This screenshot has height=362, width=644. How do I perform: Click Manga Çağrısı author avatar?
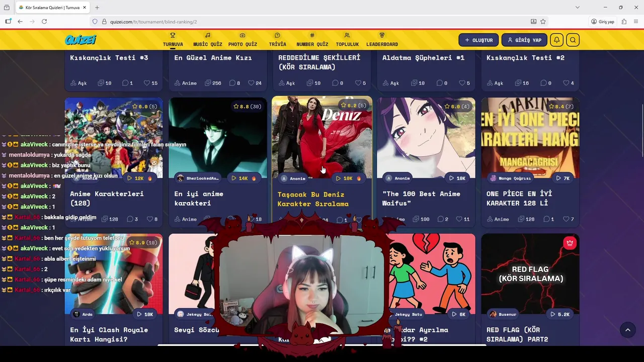[493, 178]
